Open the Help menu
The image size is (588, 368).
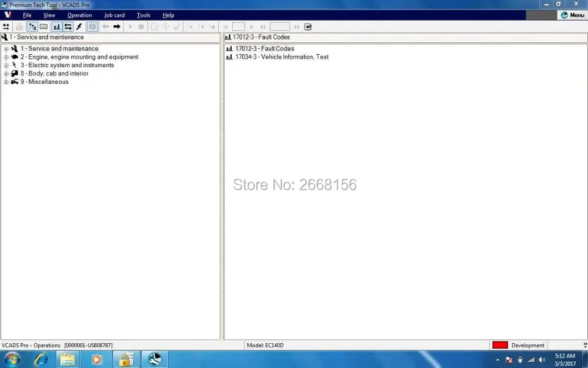click(168, 15)
